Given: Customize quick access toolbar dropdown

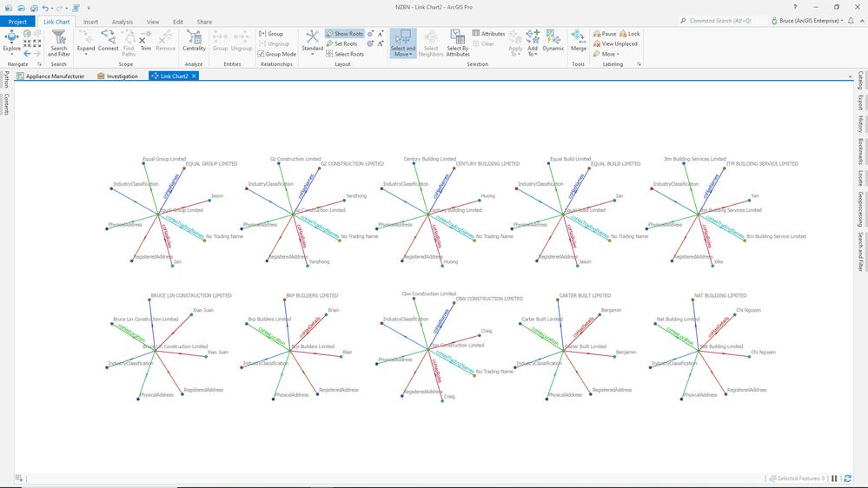Looking at the screenshot, I should [89, 9].
